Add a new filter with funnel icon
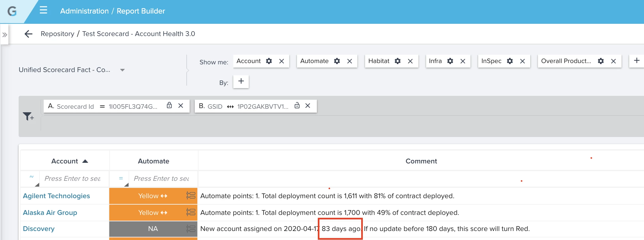The image size is (644, 240). (x=28, y=116)
